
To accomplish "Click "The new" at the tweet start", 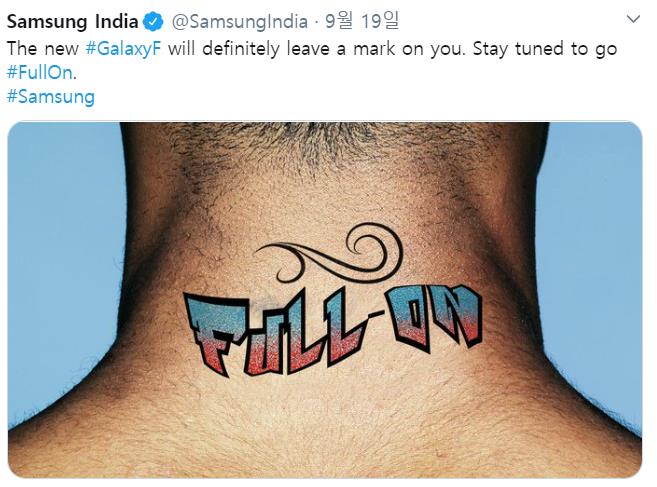I will coord(43,49).
